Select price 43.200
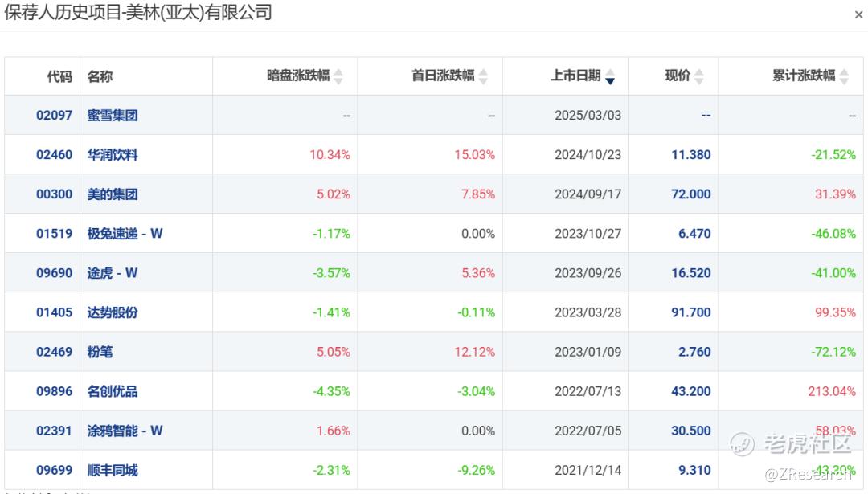This screenshot has width=868, height=494. click(x=691, y=391)
